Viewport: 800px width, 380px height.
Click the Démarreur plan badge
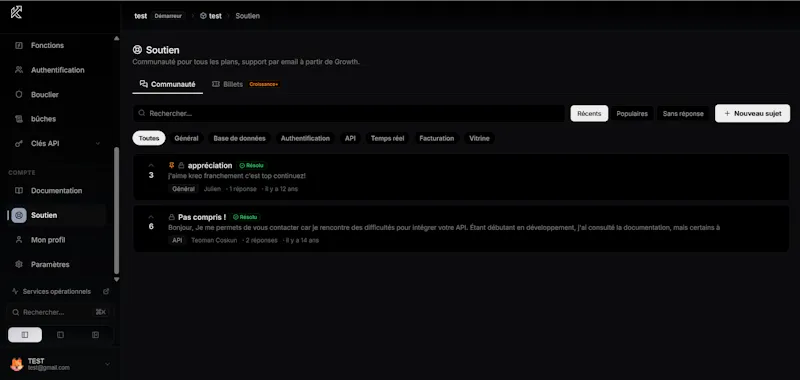pyautogui.click(x=168, y=16)
